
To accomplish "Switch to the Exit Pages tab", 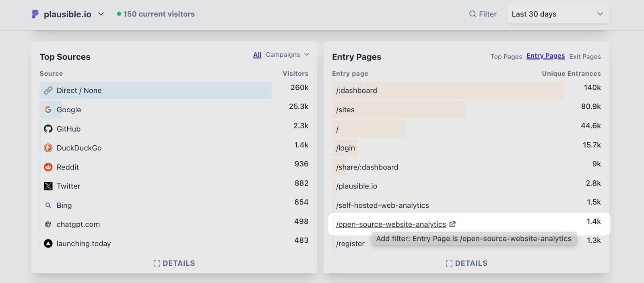I will [584, 57].
